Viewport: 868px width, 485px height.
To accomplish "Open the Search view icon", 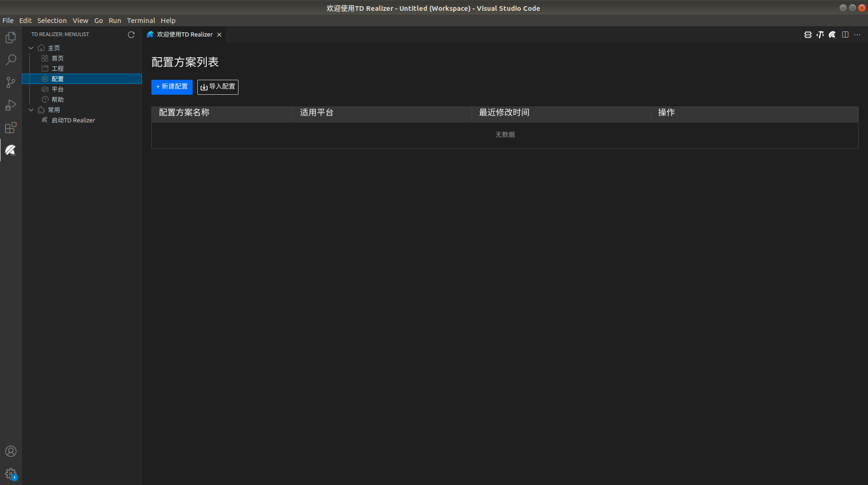I will (x=10, y=60).
